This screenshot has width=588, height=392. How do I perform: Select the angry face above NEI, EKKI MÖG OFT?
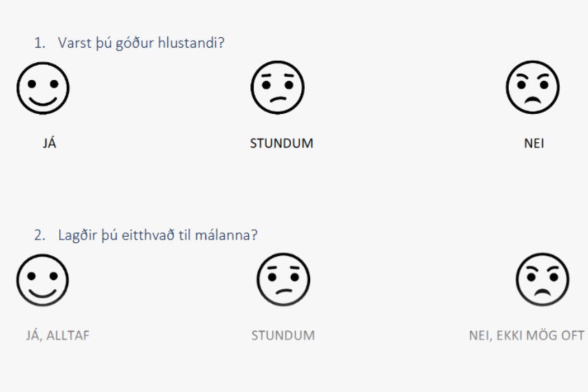543,280
